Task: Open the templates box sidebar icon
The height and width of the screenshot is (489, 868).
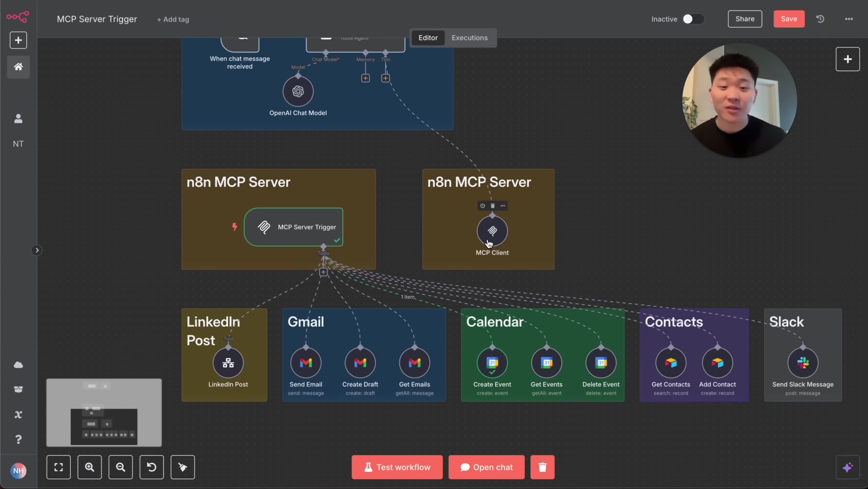Action: point(18,389)
